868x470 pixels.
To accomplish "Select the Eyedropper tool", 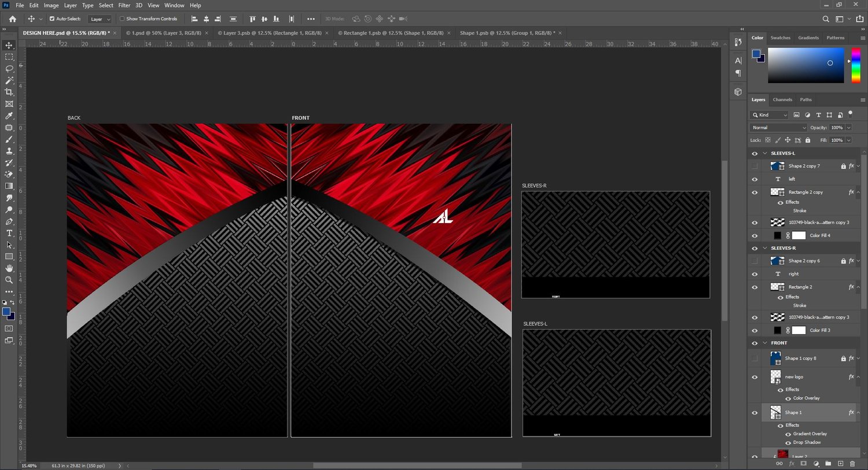I will (9, 116).
